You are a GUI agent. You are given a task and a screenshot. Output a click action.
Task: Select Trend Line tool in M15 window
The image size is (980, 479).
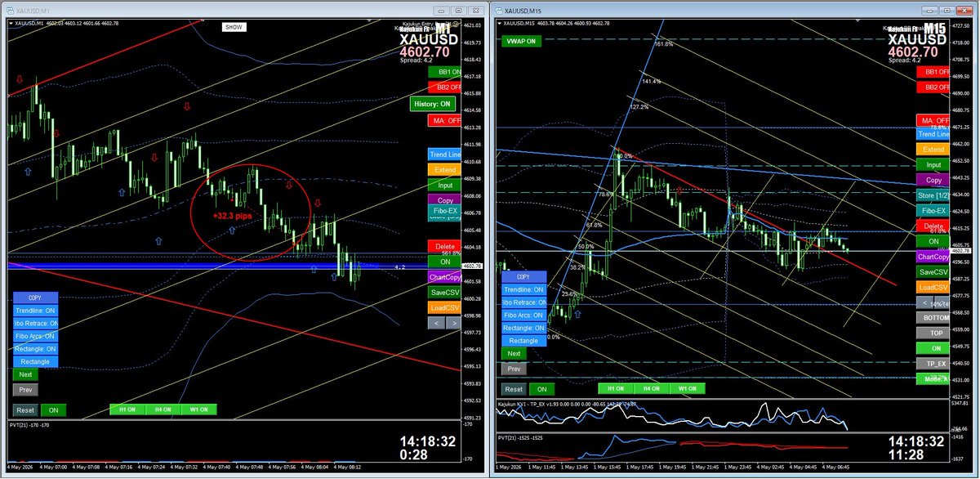point(933,134)
